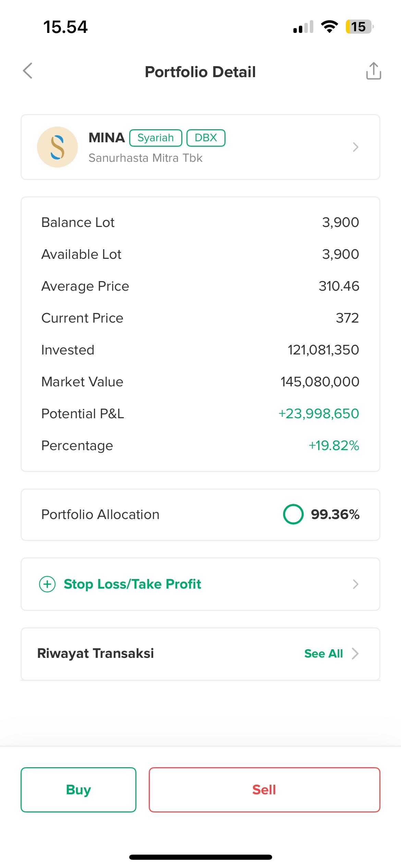401x868 pixels.
Task: Expand Riwayat Transaksi chevron arrow
Action: (x=355, y=654)
